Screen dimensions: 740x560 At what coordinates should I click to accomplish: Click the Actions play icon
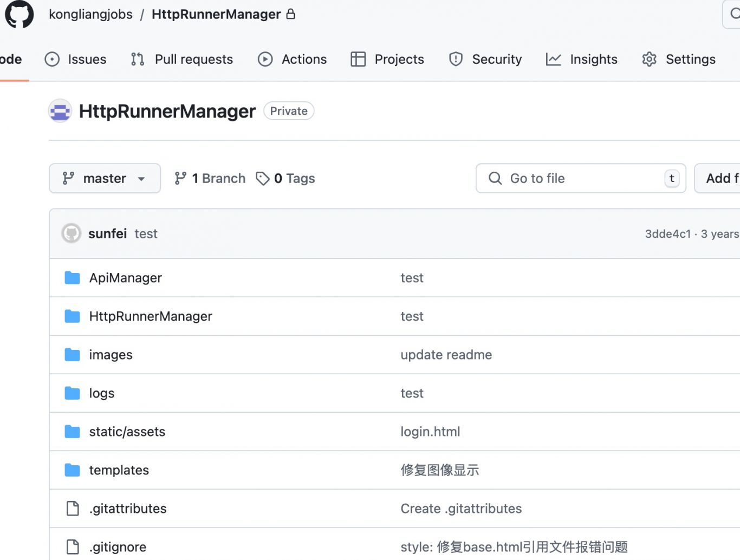265,59
